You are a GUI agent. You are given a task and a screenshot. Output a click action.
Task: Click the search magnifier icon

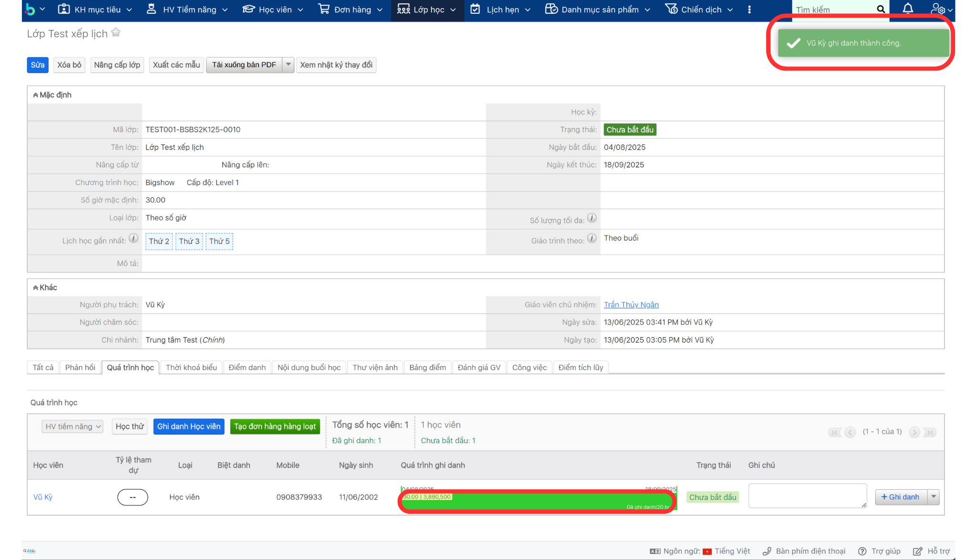coord(881,9)
